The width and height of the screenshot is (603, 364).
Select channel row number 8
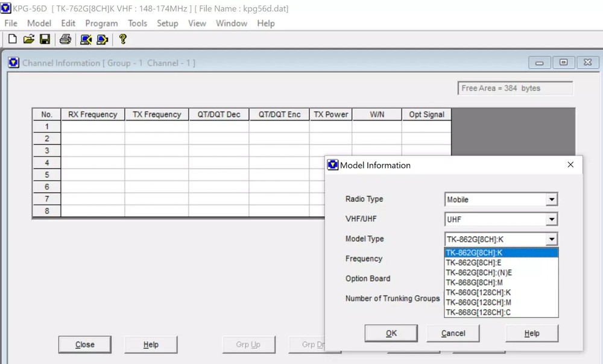[47, 211]
